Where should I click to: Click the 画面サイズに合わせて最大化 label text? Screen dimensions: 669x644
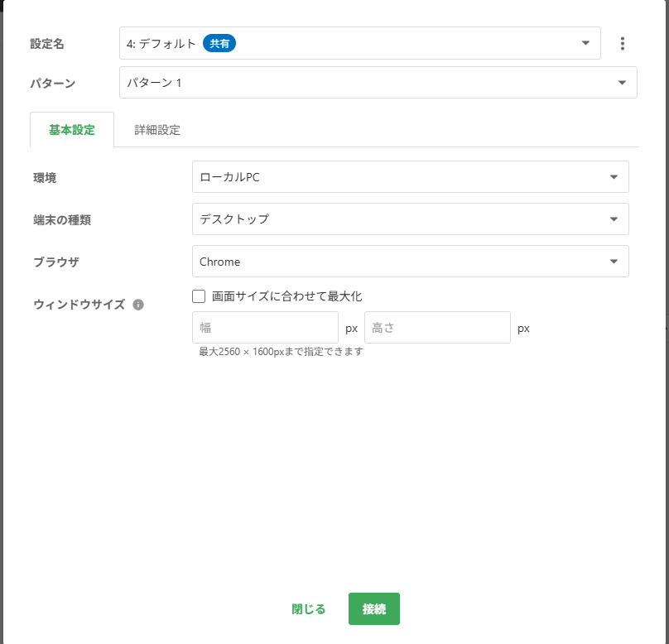pos(286,296)
